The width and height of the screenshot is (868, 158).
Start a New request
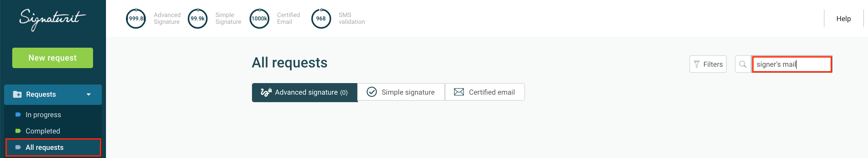53,58
